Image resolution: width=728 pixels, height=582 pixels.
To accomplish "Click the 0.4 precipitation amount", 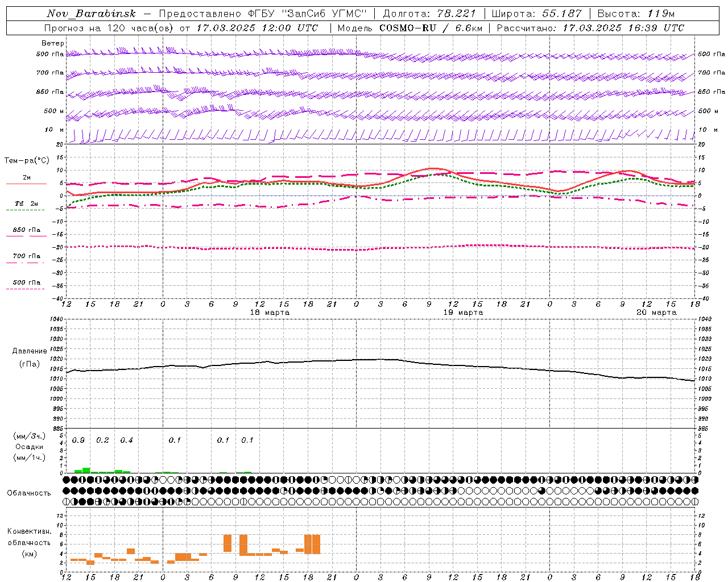I will pyautogui.click(x=126, y=440).
